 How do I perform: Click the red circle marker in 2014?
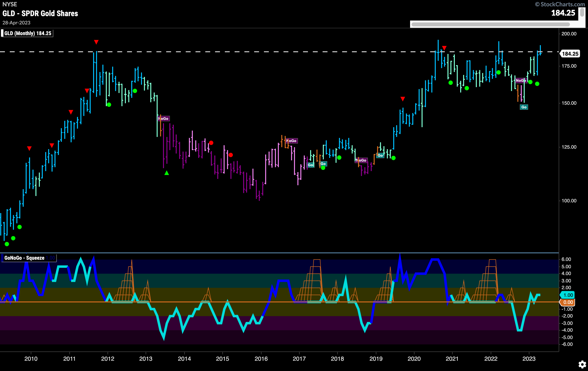(x=211, y=143)
